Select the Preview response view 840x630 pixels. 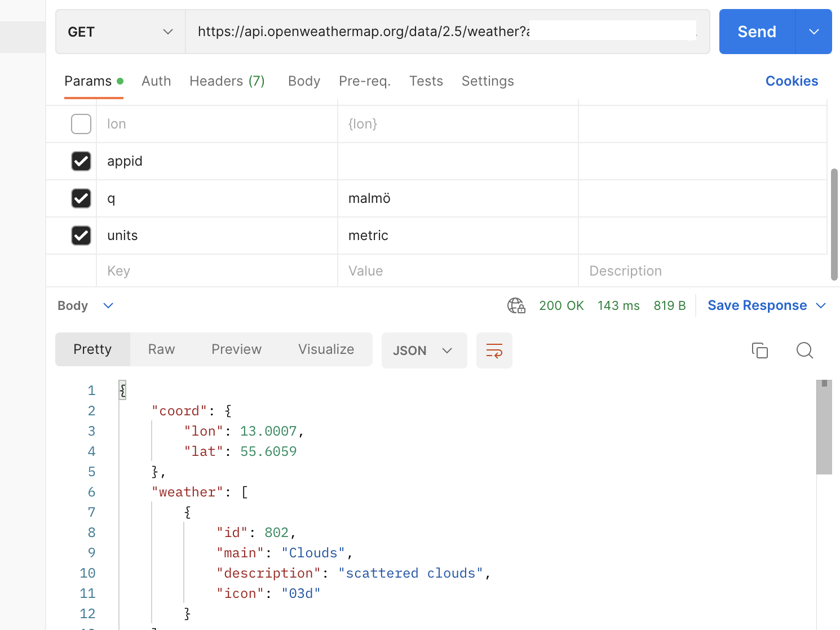coord(236,349)
